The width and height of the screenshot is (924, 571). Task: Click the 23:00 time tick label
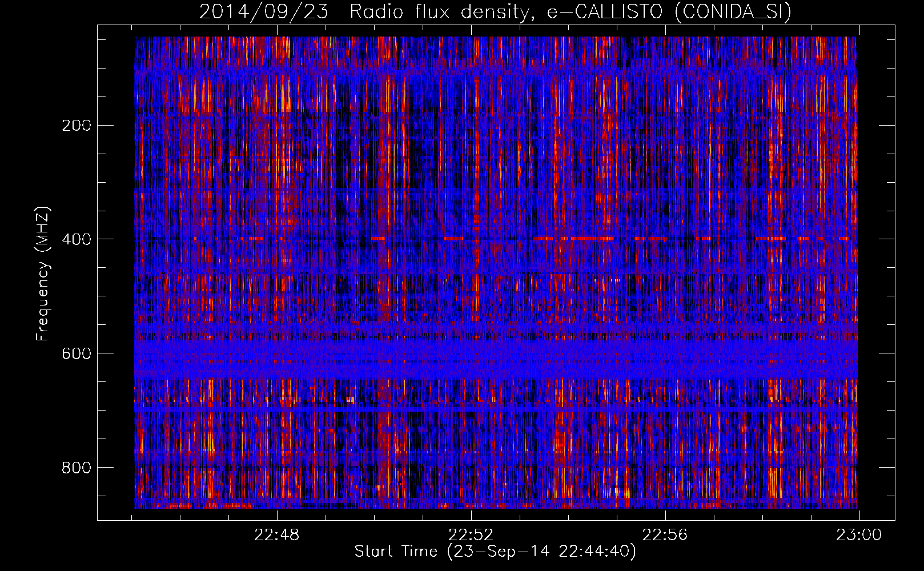tap(859, 535)
